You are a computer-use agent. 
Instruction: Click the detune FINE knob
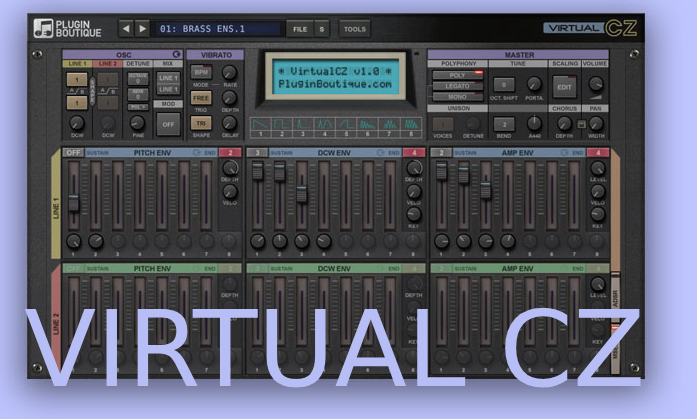click(138, 123)
